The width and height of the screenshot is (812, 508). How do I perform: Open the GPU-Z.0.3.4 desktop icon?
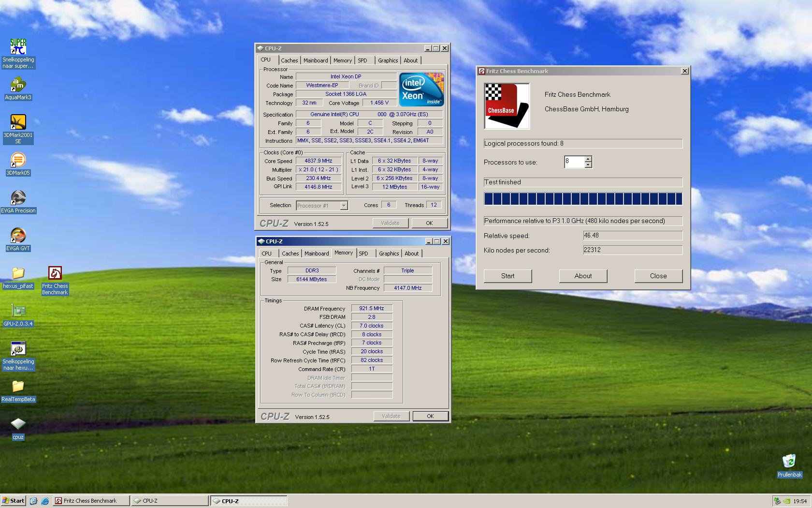tap(18, 315)
